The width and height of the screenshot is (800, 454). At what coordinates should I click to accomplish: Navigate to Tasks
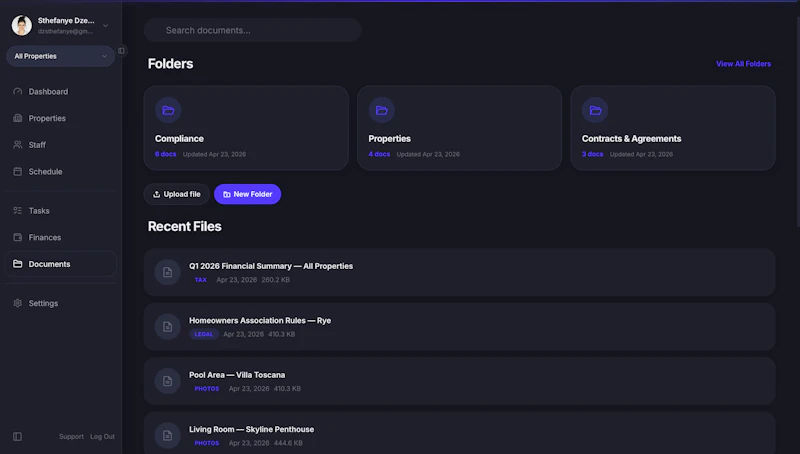pos(60,211)
